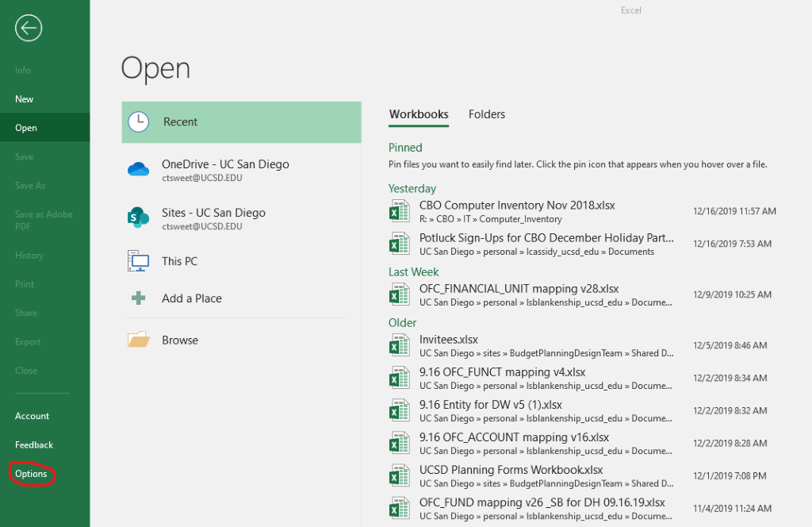Open the Account settings

coord(32,416)
